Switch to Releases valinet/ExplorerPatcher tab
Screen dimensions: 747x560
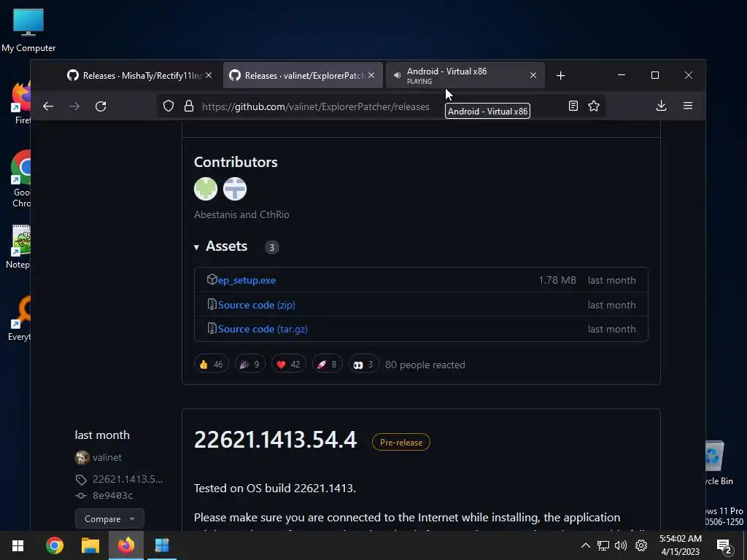pos(303,75)
